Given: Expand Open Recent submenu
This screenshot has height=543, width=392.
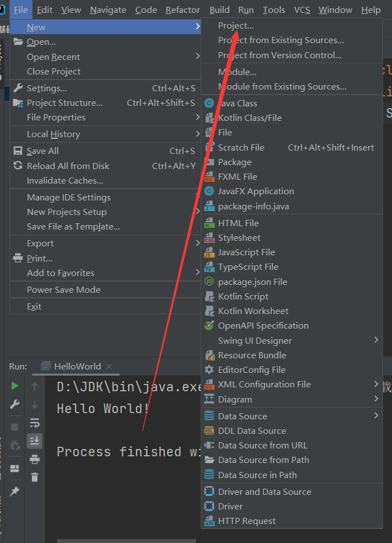Looking at the screenshot, I should click(106, 57).
